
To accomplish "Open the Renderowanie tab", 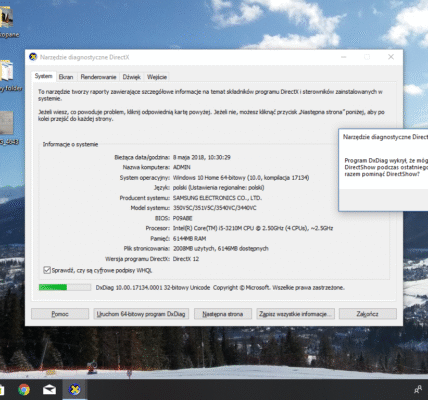I will [98, 77].
